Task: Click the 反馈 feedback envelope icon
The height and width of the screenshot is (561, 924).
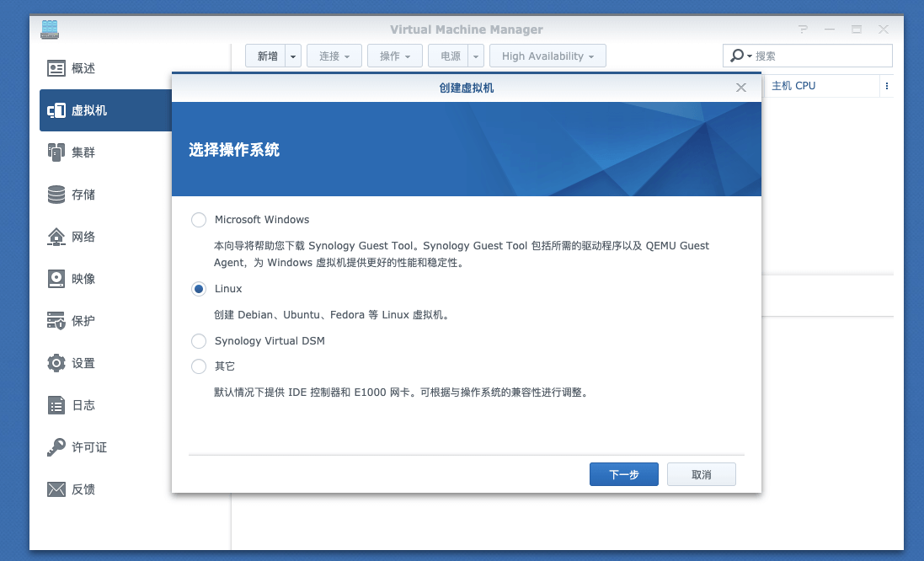Action: (x=56, y=489)
